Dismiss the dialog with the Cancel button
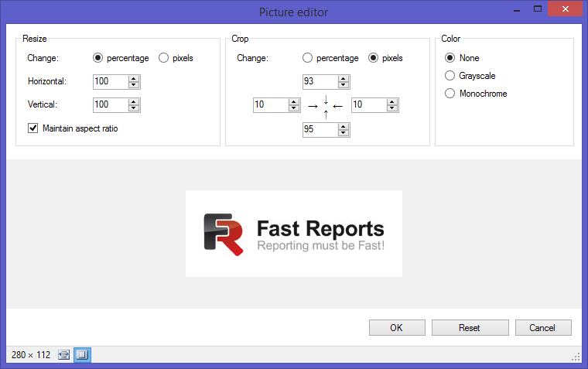 543,328
